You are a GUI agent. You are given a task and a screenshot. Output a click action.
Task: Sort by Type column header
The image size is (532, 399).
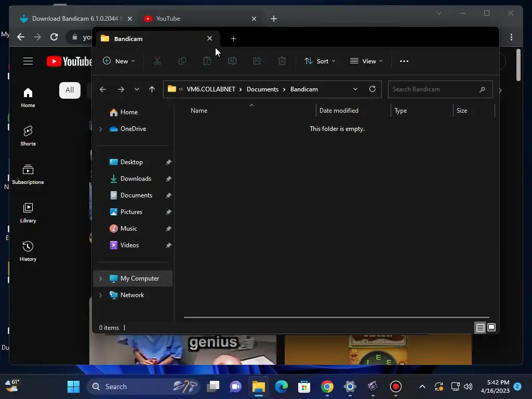422,111
